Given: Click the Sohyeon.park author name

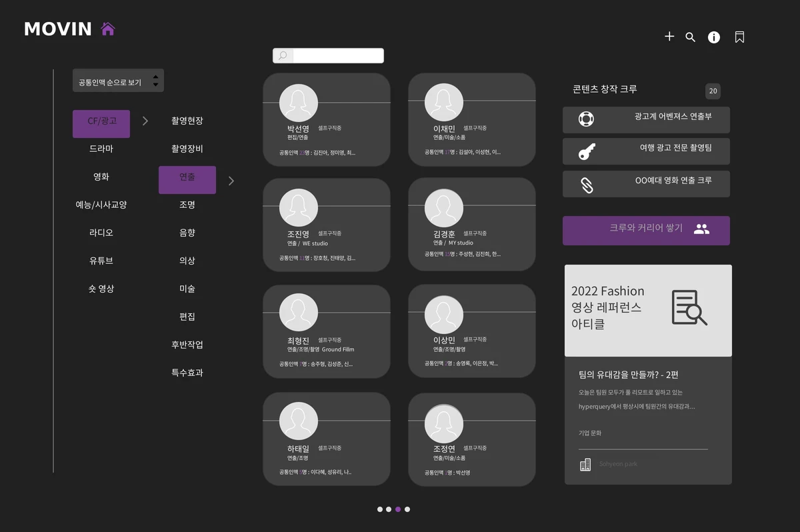Looking at the screenshot, I should point(618,464).
